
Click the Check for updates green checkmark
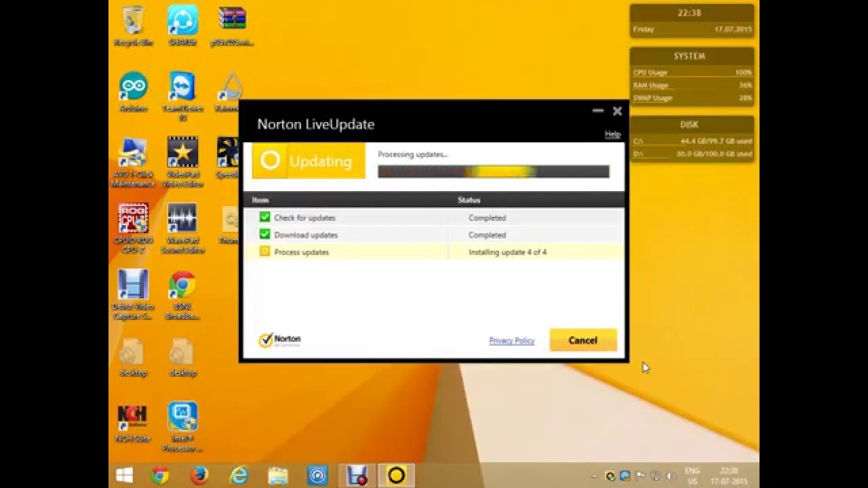[x=264, y=218]
